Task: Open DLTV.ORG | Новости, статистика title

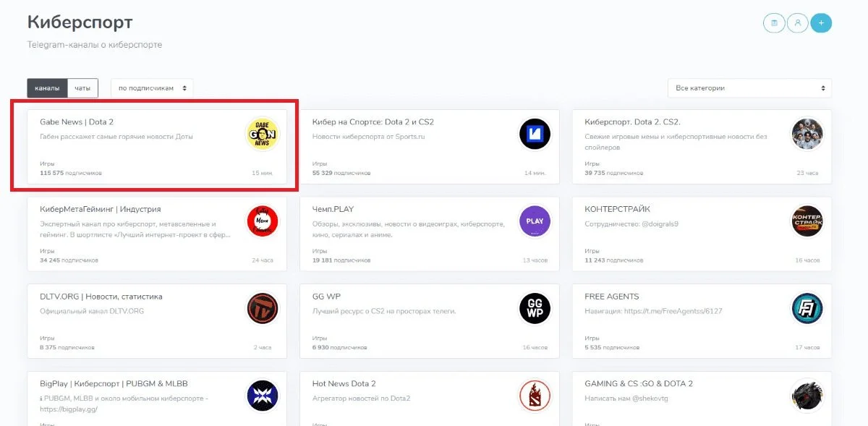Action: (101, 297)
